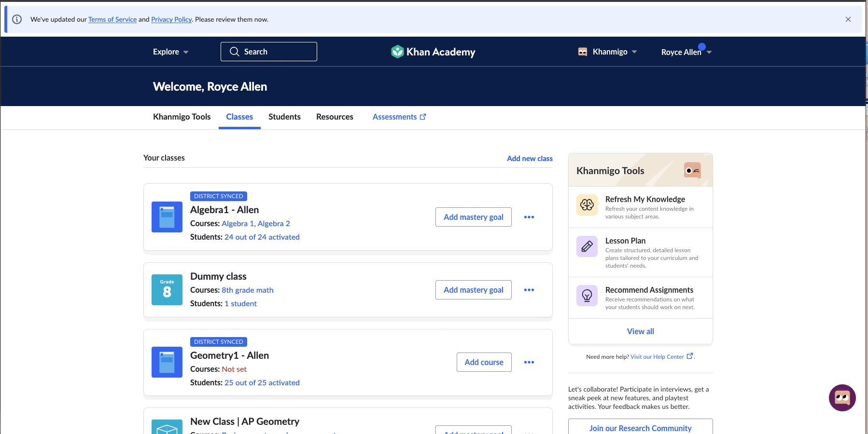Click Join our Research Community button

640,427
